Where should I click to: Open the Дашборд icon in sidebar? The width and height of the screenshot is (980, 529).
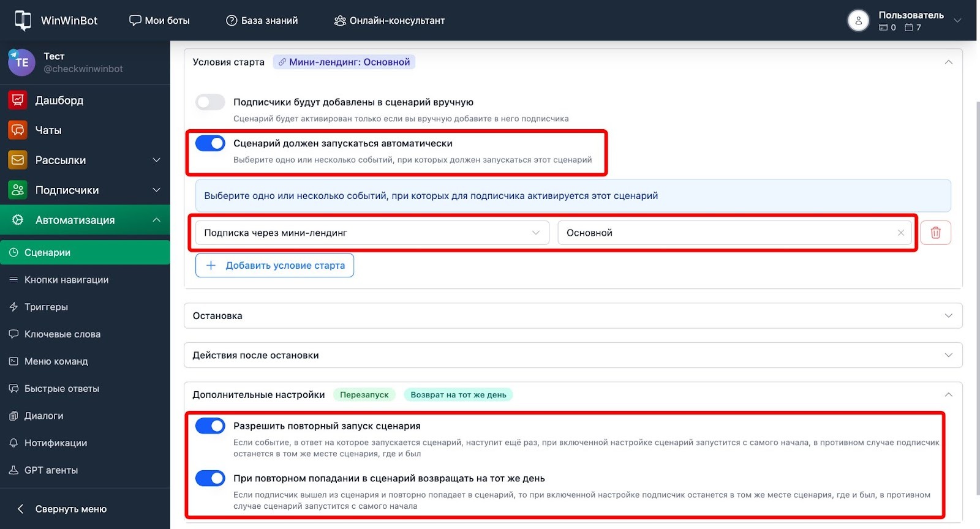point(18,100)
